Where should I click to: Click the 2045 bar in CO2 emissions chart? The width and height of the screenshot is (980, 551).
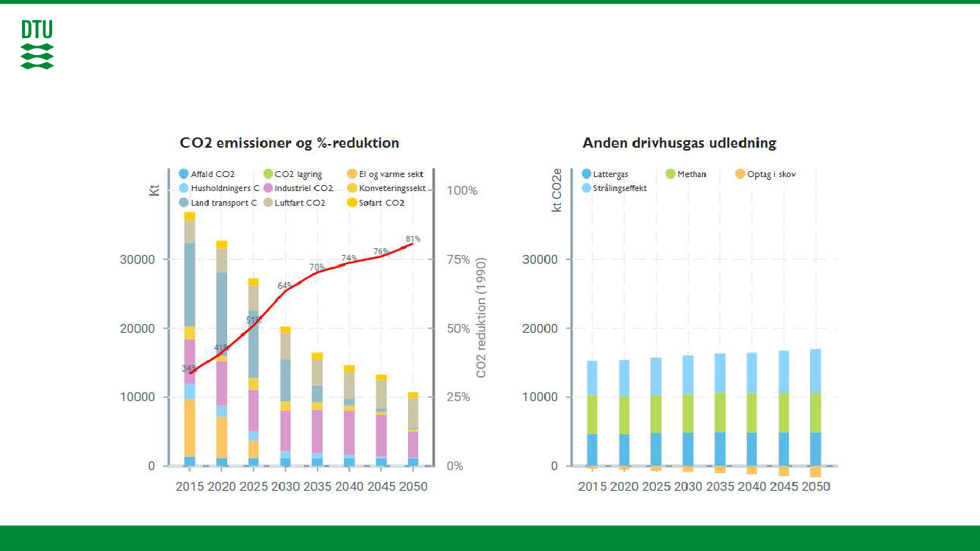(x=381, y=420)
